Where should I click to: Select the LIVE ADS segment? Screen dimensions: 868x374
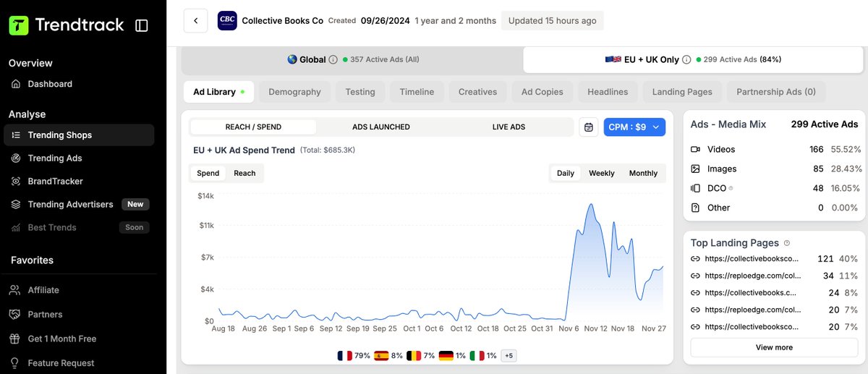[509, 127]
